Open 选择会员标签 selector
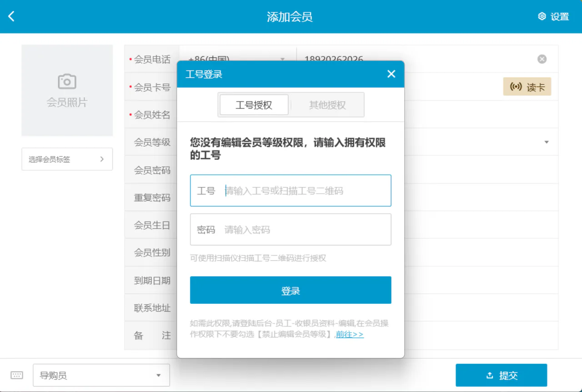 (x=67, y=159)
